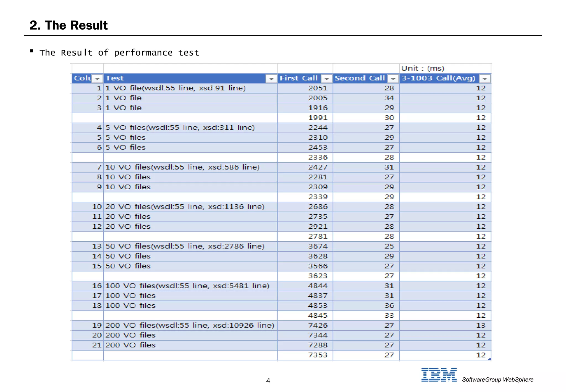Click First Call value 2453
The height and width of the screenshot is (392, 566).
click(305, 148)
